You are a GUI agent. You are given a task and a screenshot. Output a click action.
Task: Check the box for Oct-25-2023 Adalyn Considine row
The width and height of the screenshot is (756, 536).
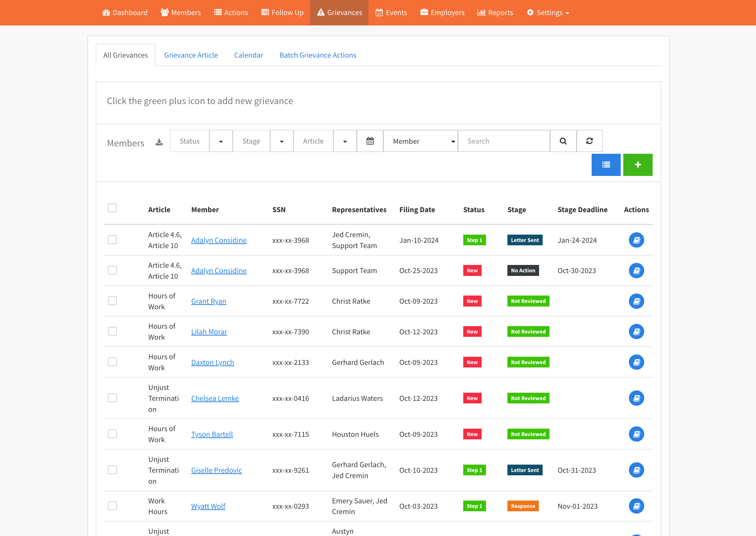point(112,270)
